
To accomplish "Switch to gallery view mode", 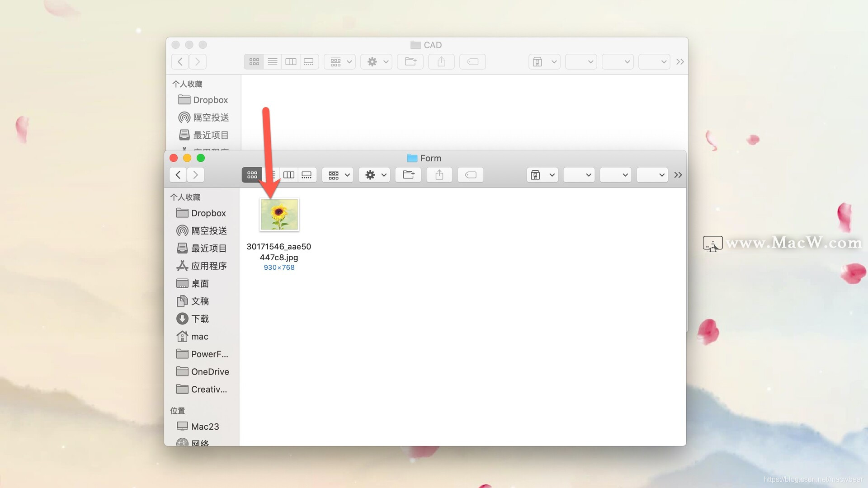I will pos(307,174).
